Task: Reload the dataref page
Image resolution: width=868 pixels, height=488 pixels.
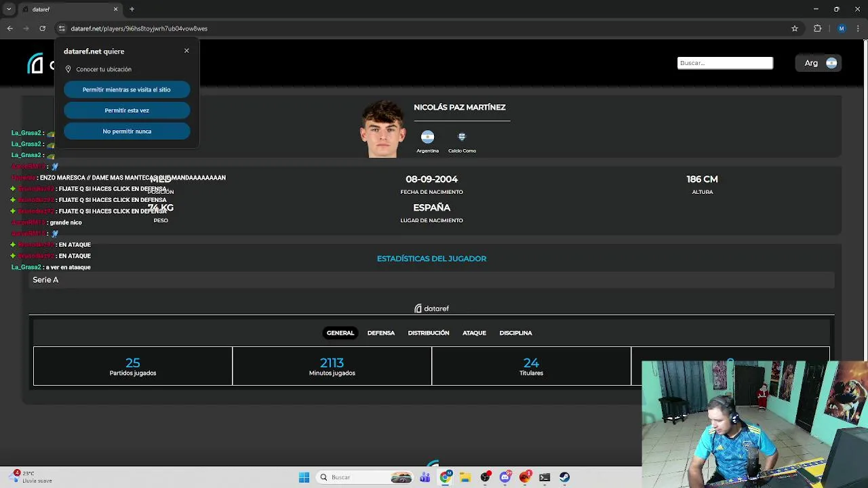Action: 42,28
